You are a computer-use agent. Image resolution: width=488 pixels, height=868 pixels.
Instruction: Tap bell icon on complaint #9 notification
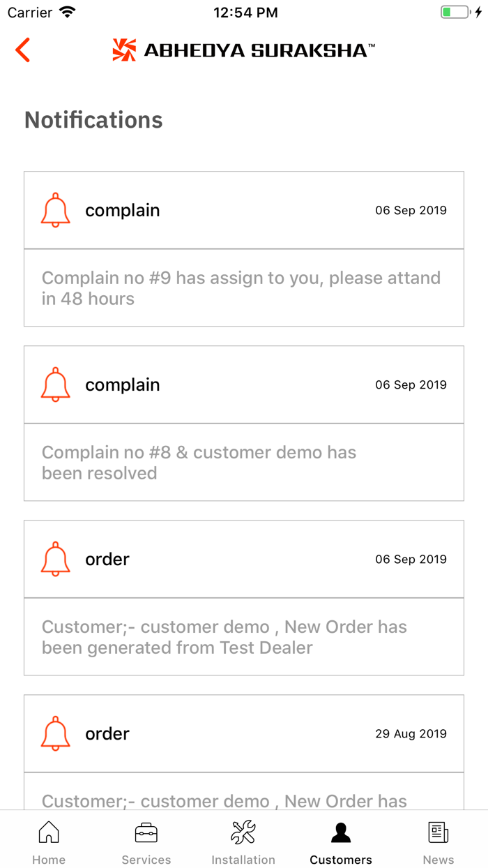[x=56, y=210]
